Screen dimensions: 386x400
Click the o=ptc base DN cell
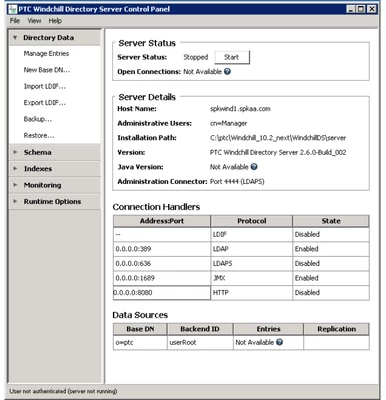coord(140,342)
